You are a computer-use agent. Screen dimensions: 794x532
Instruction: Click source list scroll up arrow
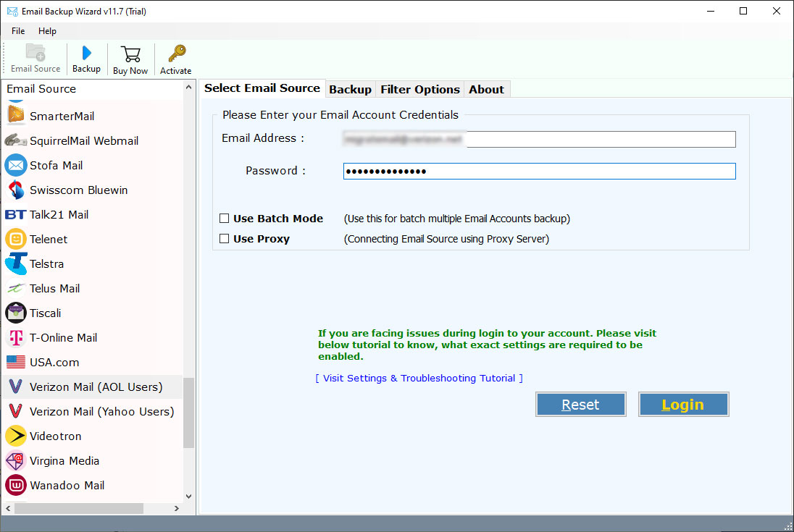pyautogui.click(x=189, y=87)
